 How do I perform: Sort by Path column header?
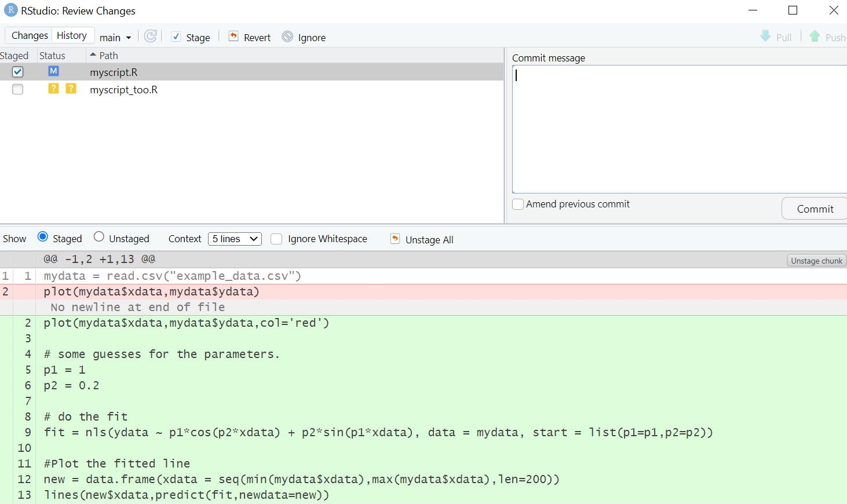pyautogui.click(x=108, y=56)
